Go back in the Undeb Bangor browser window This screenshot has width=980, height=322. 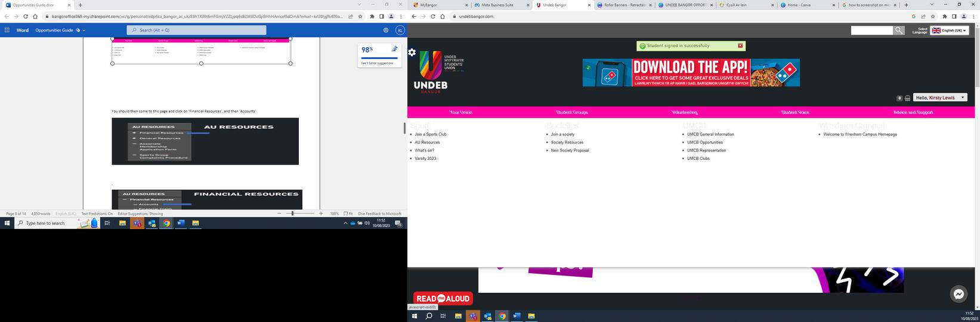tap(414, 16)
